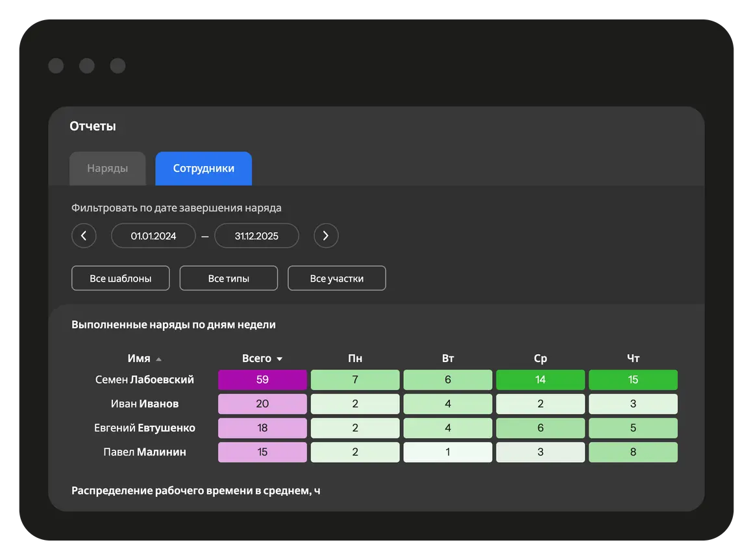Open employee Павел Малинин
This screenshot has height=560, width=753.
click(x=144, y=452)
